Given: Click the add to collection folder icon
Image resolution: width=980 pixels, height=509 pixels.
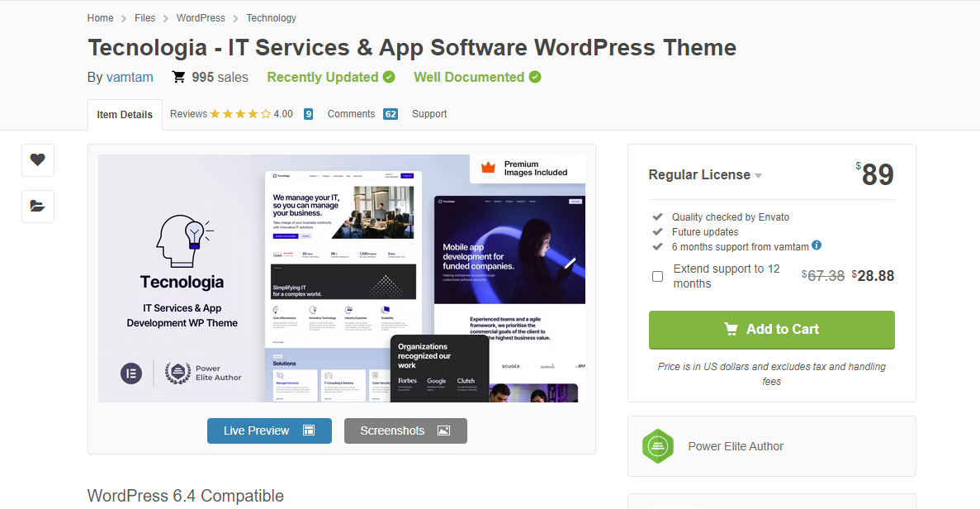Looking at the screenshot, I should point(38,207).
